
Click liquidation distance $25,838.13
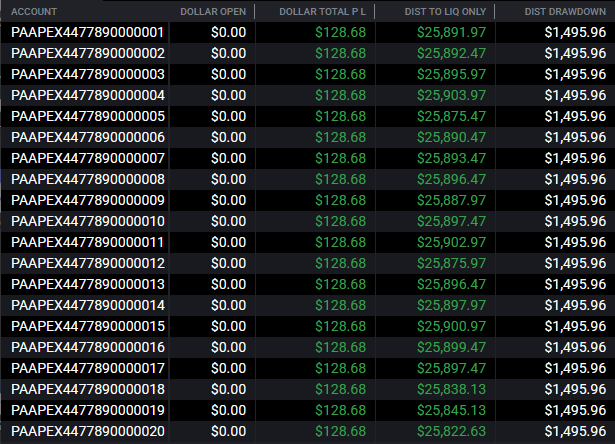point(451,389)
